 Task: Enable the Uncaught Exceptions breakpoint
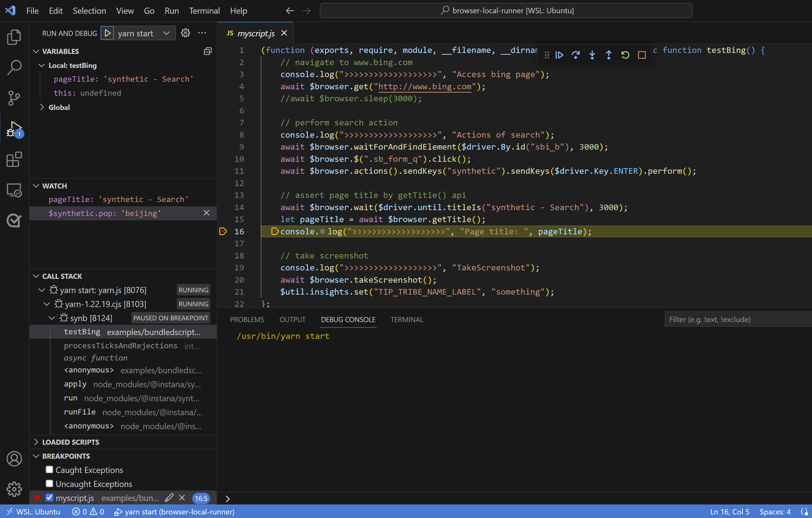tap(50, 484)
